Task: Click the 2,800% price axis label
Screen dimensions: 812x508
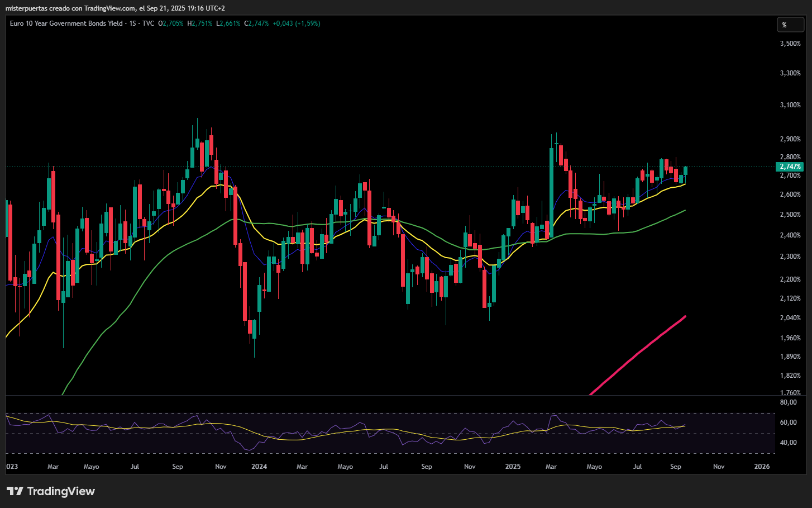Action: click(x=790, y=157)
